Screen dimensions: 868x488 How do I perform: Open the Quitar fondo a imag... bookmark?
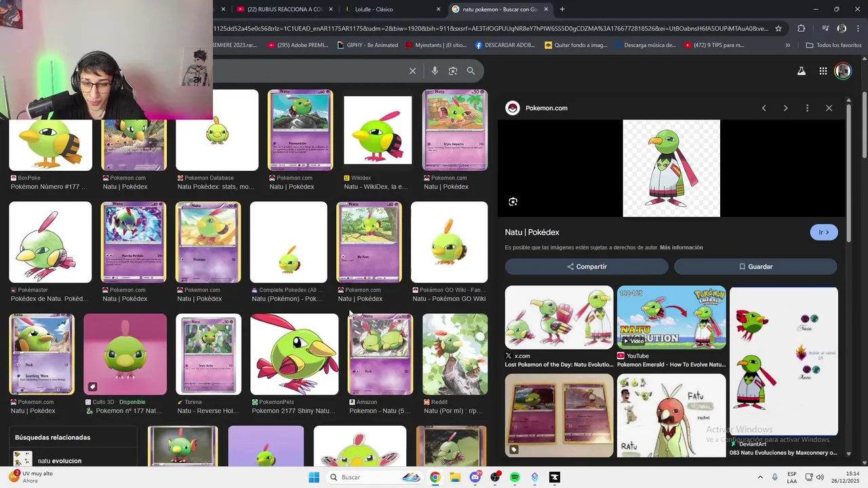(576, 45)
